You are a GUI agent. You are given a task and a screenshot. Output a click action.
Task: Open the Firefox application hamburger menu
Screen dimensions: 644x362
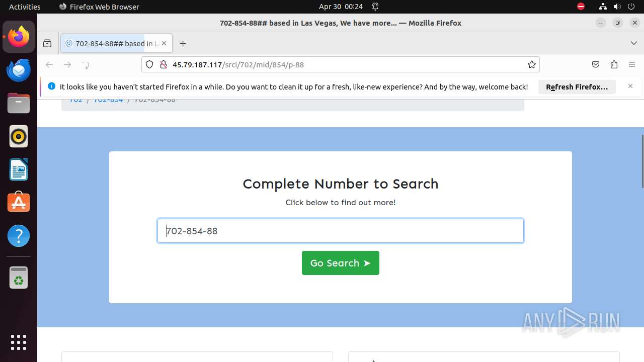[x=632, y=65]
